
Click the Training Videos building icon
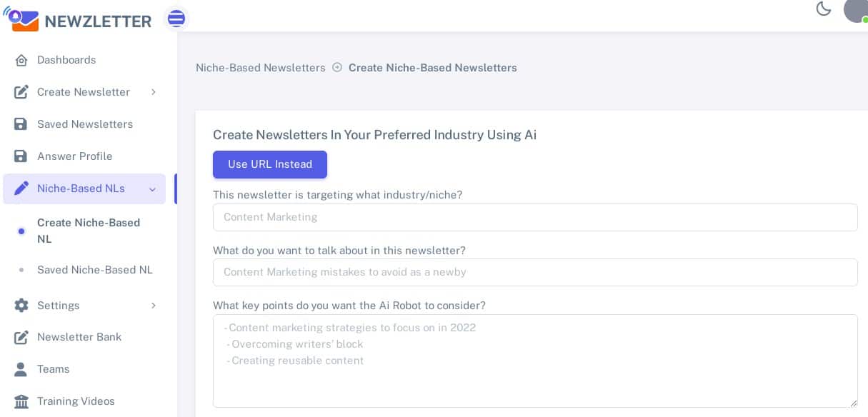[21, 401]
